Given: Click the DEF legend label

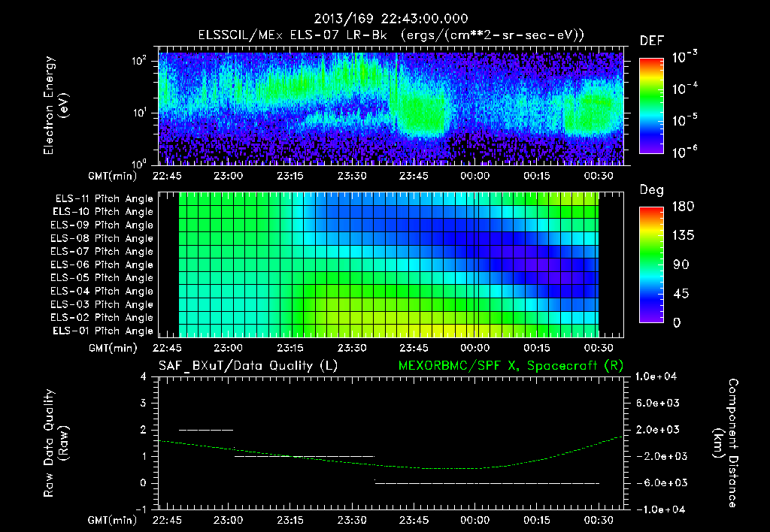Looking at the screenshot, I should (652, 41).
